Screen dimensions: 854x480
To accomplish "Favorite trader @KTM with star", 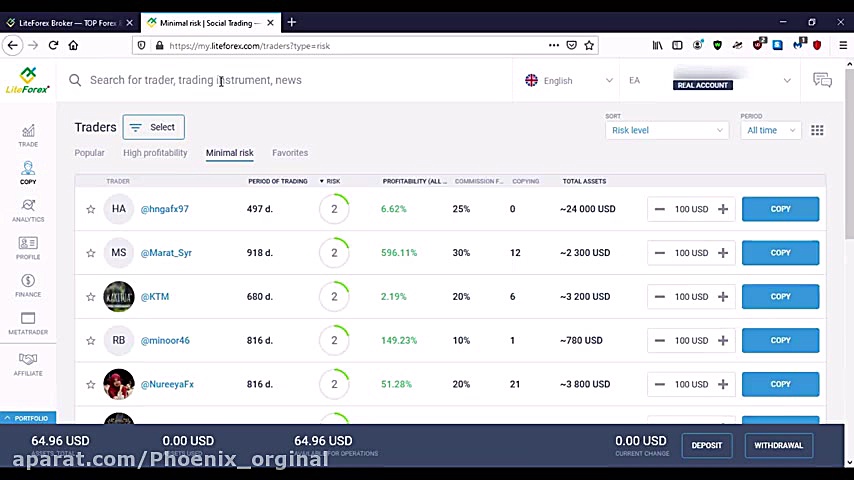I will pos(90,297).
